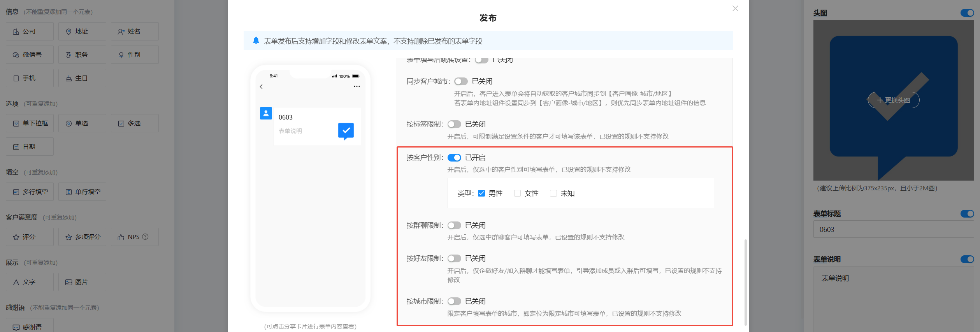Screen dimensions: 980x332
Task: Click the notification bell icon in banner
Action: click(256, 40)
